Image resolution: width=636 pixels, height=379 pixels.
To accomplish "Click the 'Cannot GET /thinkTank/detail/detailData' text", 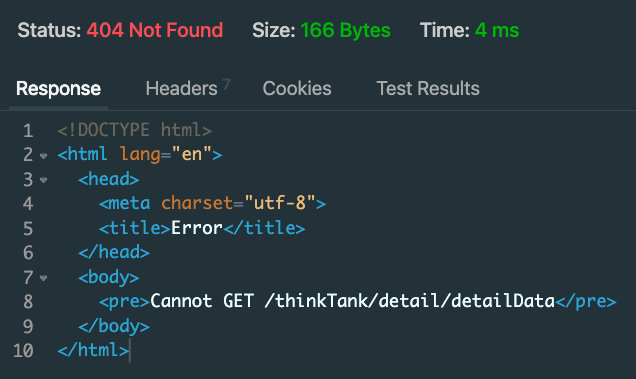I will click(352, 301).
